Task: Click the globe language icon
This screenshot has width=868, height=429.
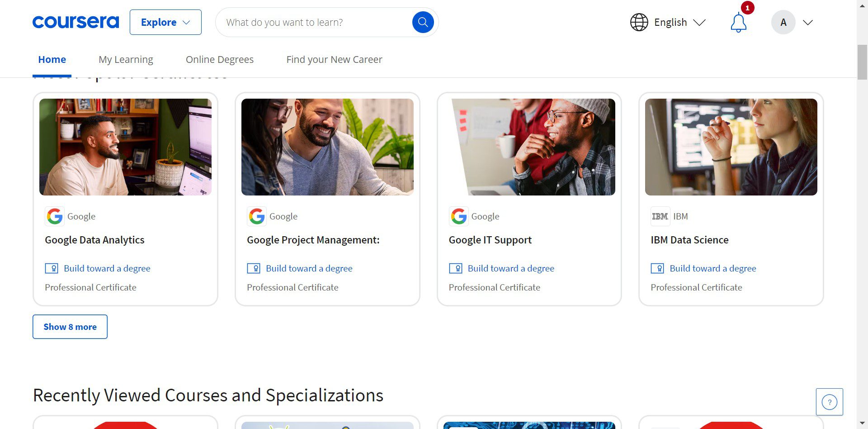Action: (639, 22)
